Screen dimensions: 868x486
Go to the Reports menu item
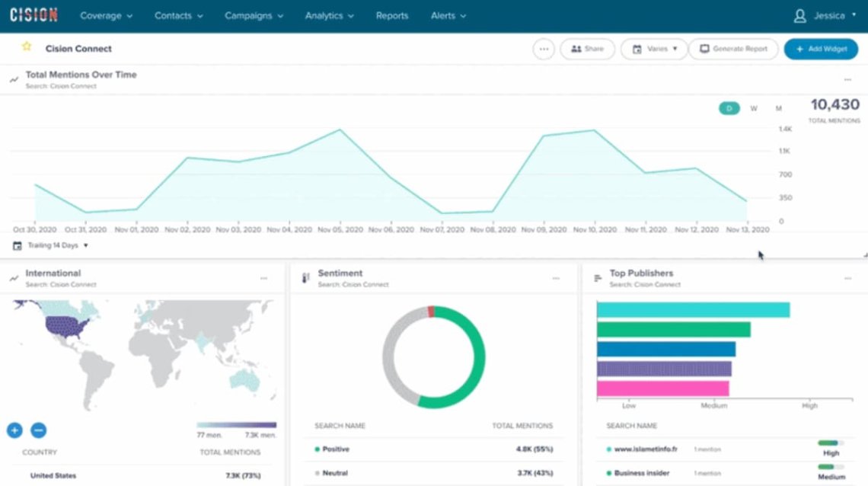[392, 15]
